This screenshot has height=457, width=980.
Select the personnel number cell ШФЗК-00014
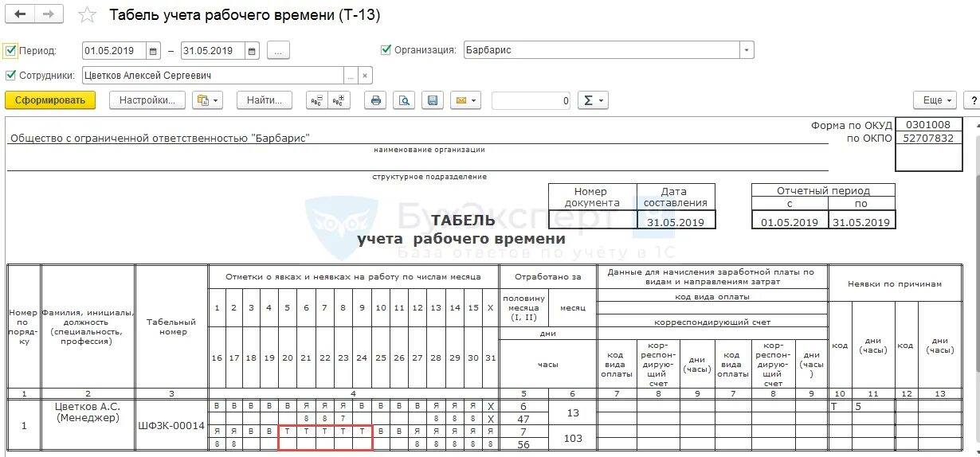(x=172, y=425)
